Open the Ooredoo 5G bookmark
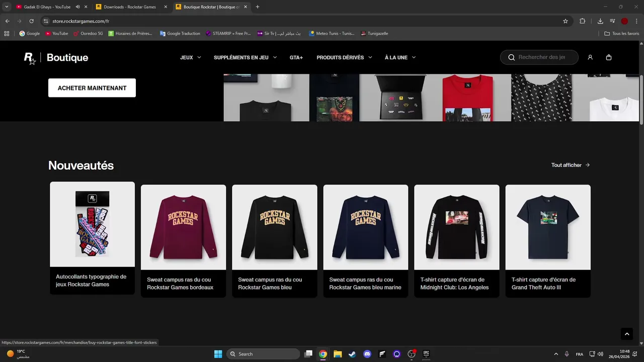 tap(88, 33)
